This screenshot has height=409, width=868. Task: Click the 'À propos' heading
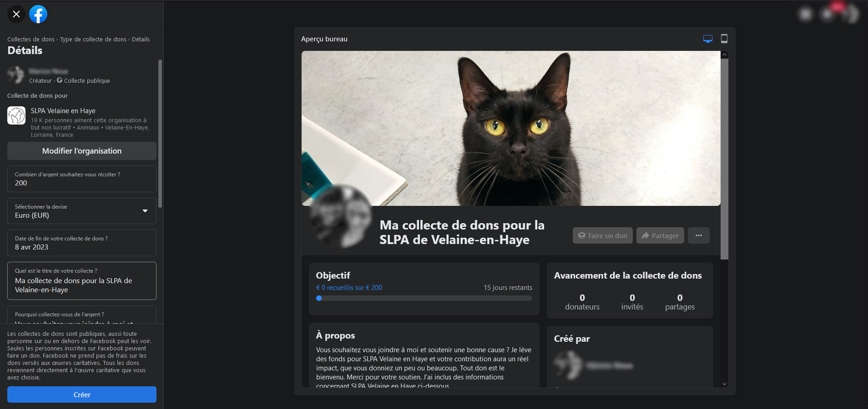(x=335, y=335)
